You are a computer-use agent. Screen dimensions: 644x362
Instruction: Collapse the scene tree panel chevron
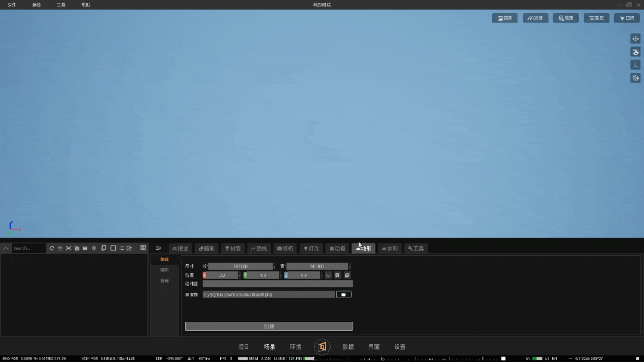coord(6,248)
